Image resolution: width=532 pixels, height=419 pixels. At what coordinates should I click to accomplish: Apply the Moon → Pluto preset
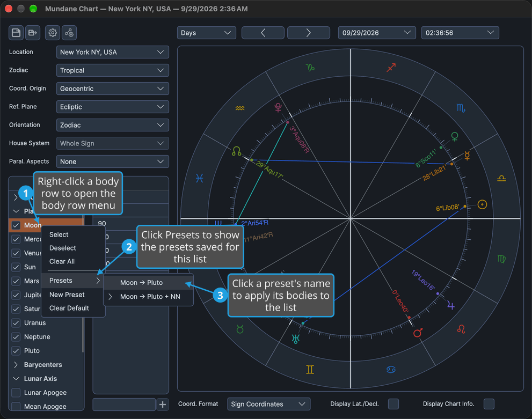pyautogui.click(x=148, y=283)
